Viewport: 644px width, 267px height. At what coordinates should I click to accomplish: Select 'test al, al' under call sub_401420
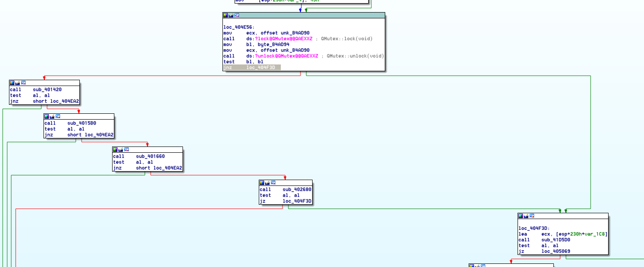[30, 95]
